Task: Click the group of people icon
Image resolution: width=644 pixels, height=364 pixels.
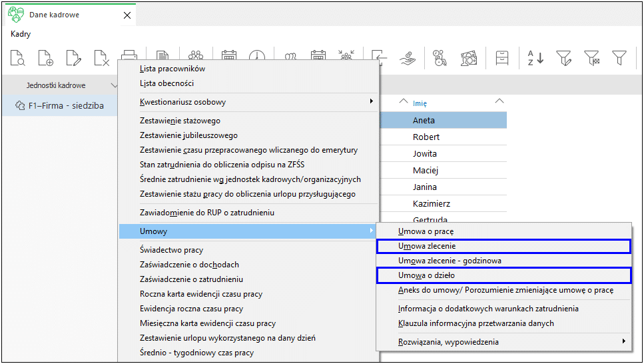Action: (196, 55)
